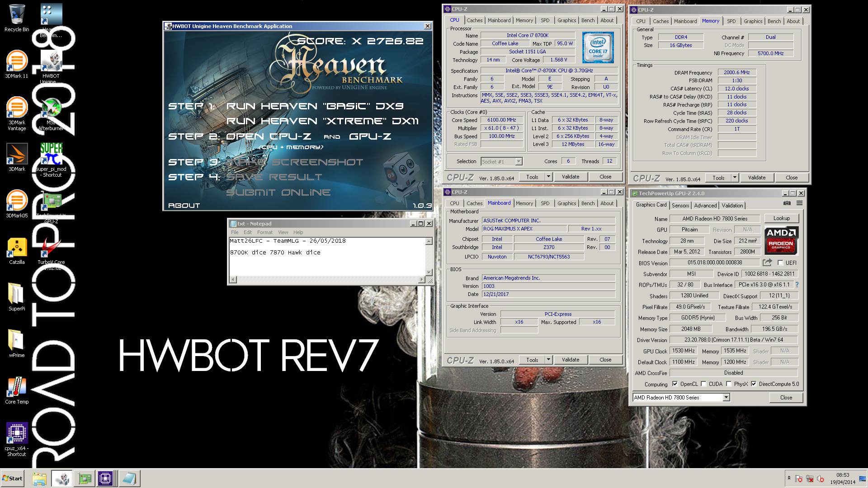Open the Recycle Bin desktop icon

17,18
